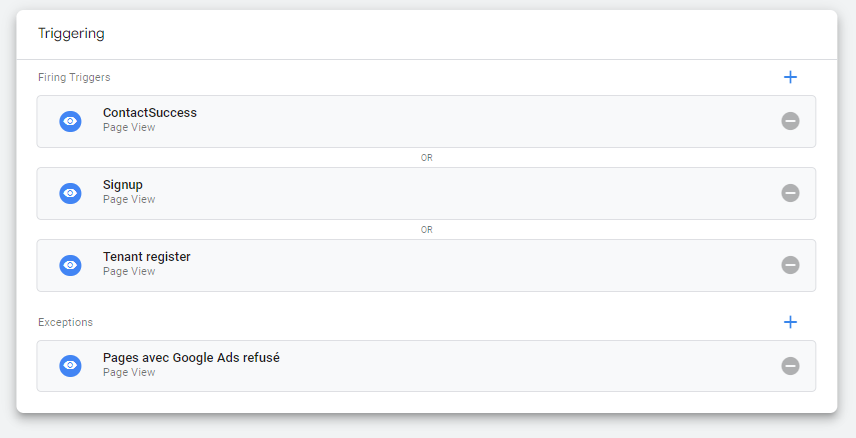This screenshot has height=438, width=856.
Task: Click the Firing Triggers label
Action: pyautogui.click(x=74, y=77)
